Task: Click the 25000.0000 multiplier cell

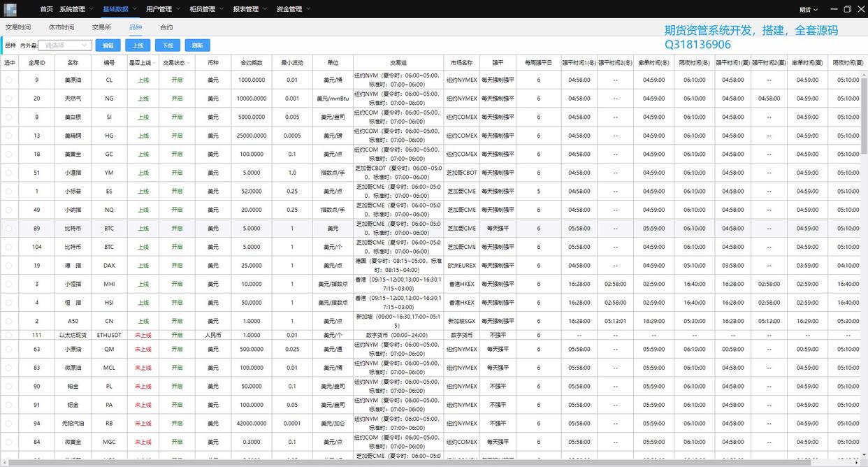Action: click(252, 136)
